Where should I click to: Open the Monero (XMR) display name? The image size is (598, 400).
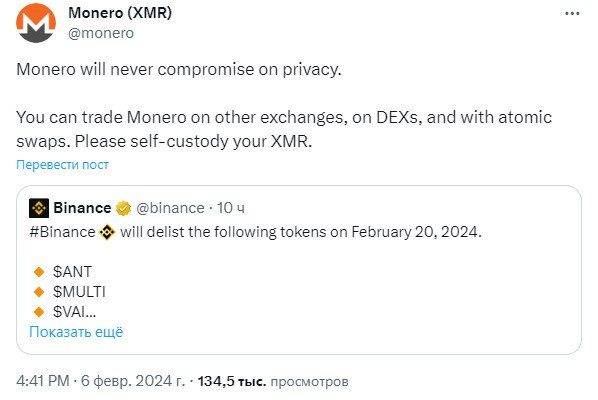[x=120, y=13]
